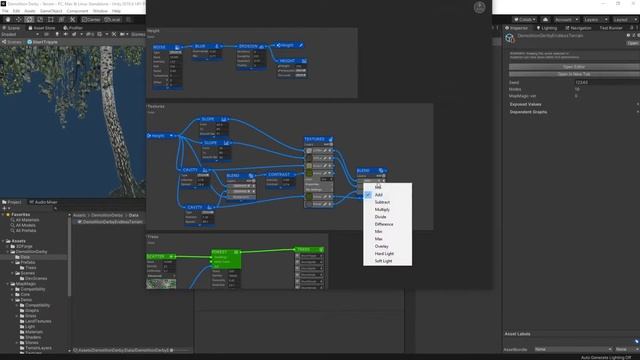Toggle the Center pivot mode button
This screenshot has width=640, height=360.
pos(91,20)
